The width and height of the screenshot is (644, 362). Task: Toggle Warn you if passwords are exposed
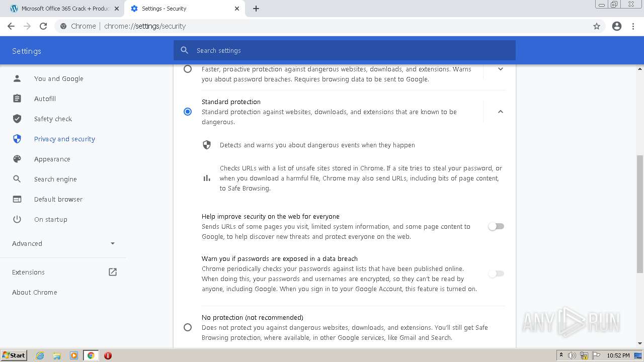496,274
